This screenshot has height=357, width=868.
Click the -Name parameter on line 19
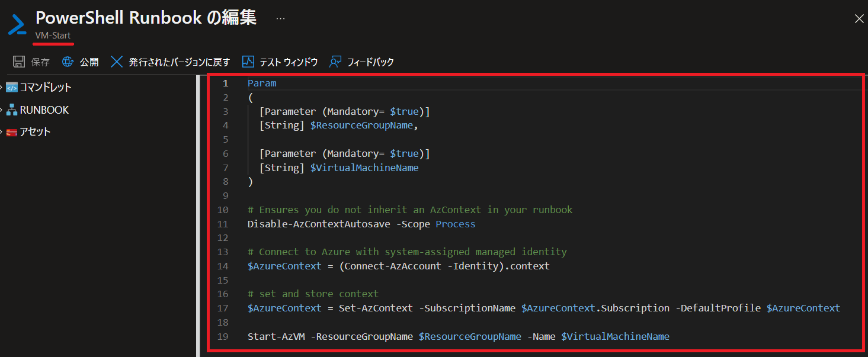(x=542, y=336)
